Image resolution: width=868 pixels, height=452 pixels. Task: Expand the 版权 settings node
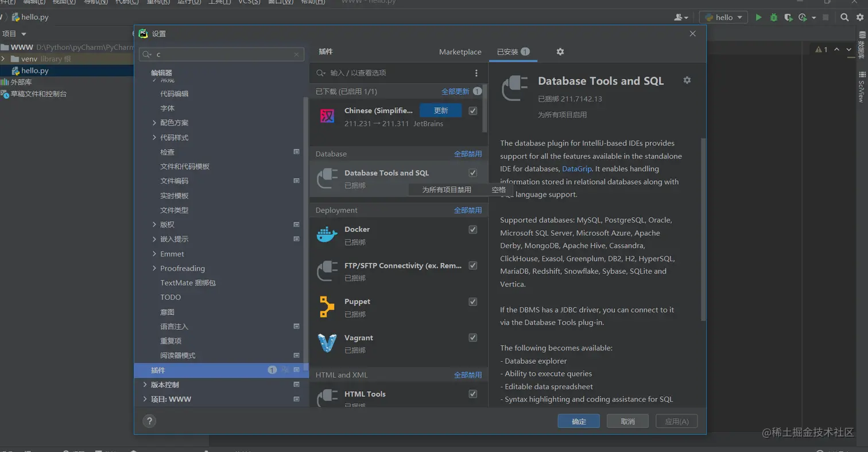point(154,224)
